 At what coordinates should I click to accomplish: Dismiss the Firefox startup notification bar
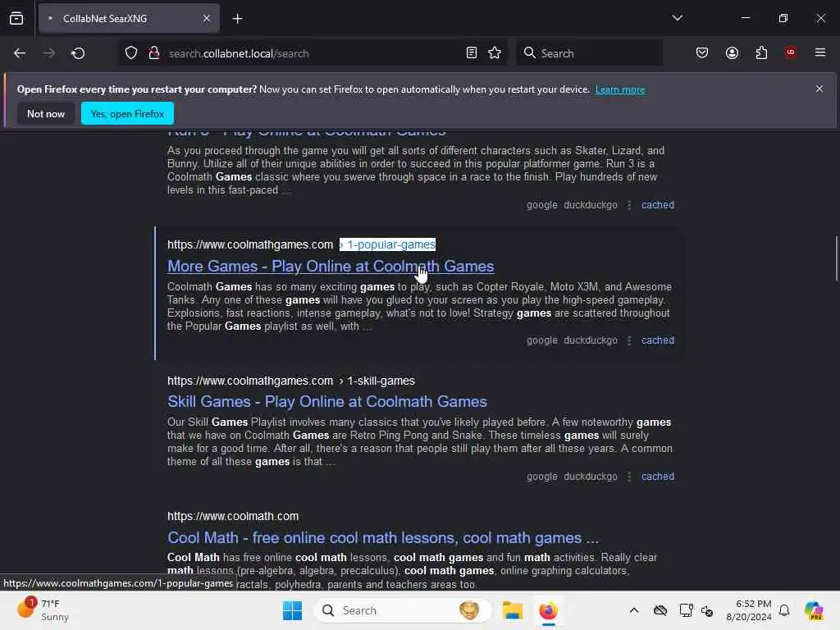click(x=819, y=89)
